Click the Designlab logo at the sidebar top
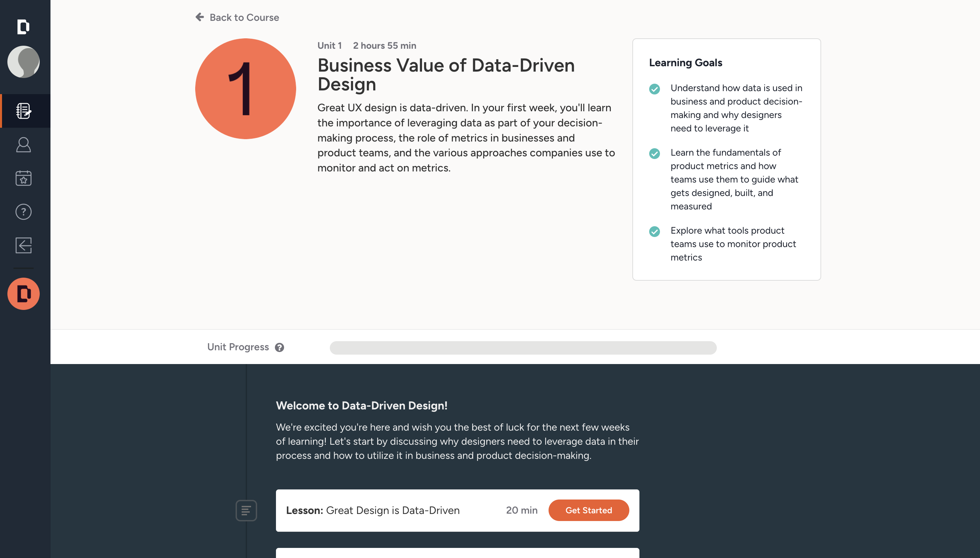 coord(23,27)
